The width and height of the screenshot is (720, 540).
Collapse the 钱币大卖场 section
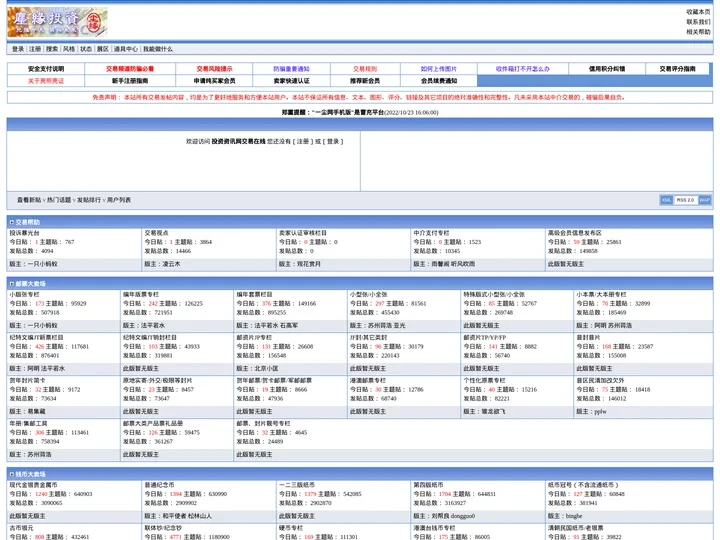point(12,474)
